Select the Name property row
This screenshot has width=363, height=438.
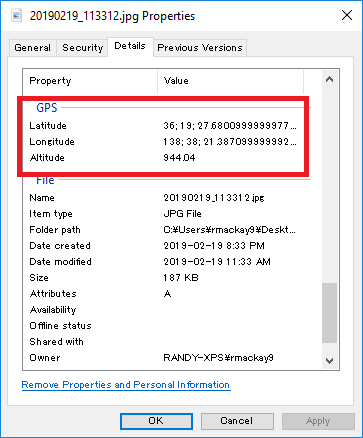point(163,198)
